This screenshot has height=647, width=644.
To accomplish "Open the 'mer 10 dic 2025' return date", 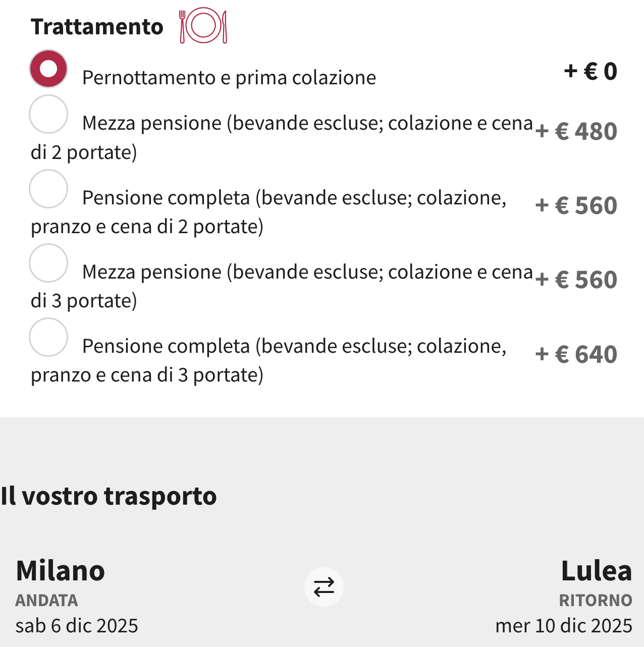I will tap(563, 626).
